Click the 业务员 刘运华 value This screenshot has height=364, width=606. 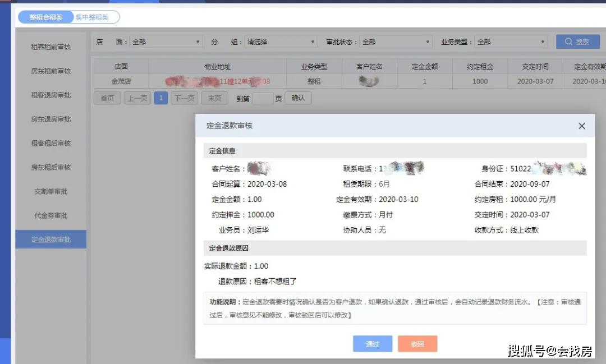(x=258, y=230)
